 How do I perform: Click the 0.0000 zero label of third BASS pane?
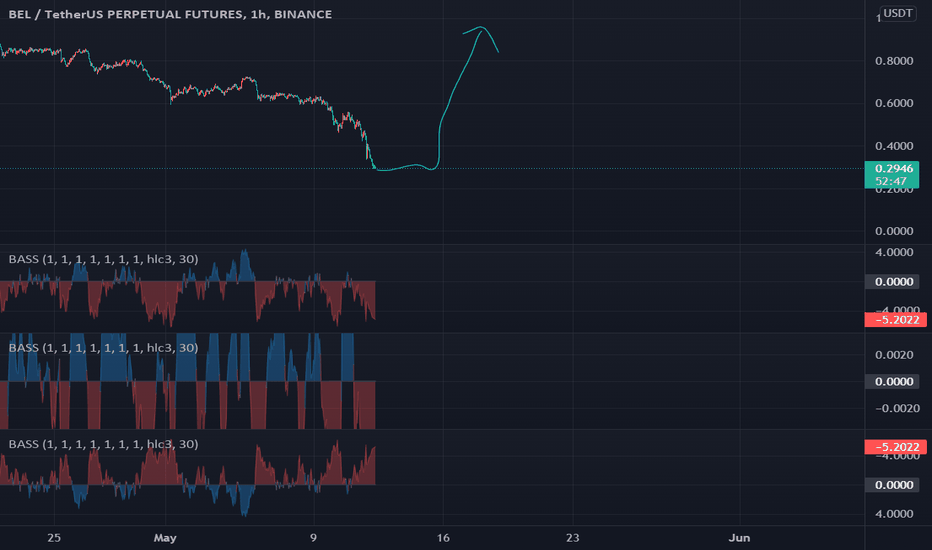click(x=894, y=485)
